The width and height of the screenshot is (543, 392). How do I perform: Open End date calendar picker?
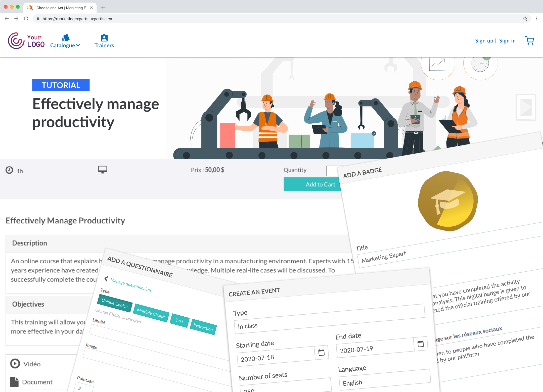(x=420, y=344)
